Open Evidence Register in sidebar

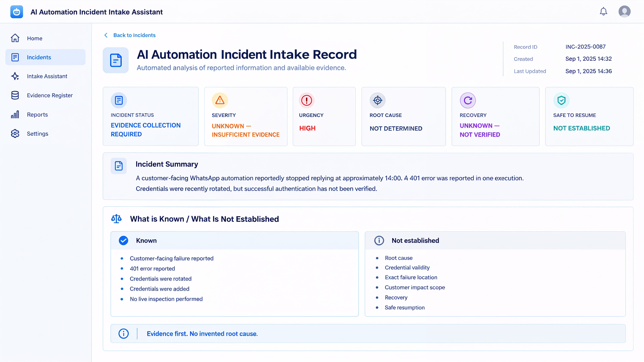pyautogui.click(x=45, y=95)
